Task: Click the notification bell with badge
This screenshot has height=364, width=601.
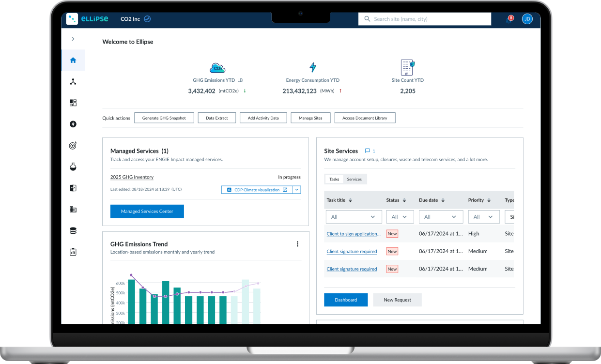Action: point(509,20)
